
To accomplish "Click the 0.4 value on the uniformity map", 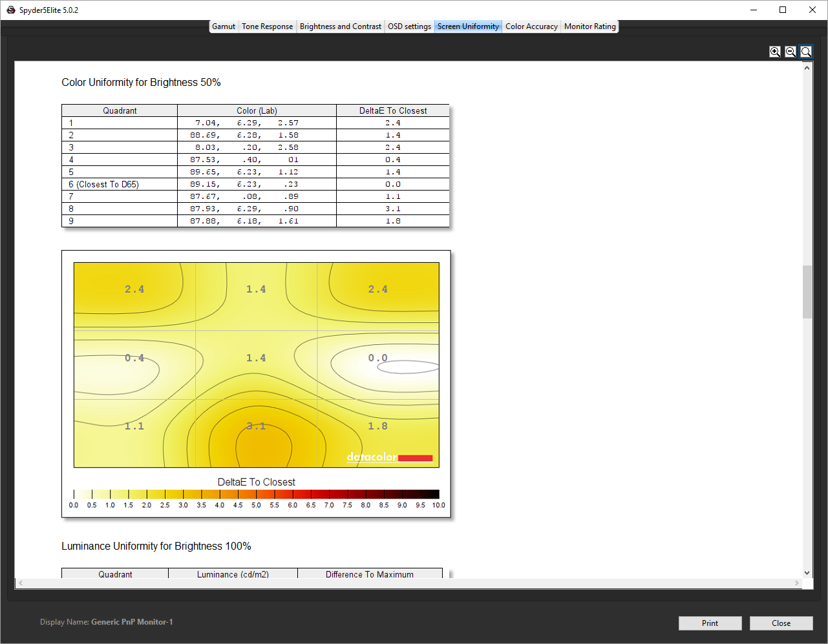I will coord(134,358).
